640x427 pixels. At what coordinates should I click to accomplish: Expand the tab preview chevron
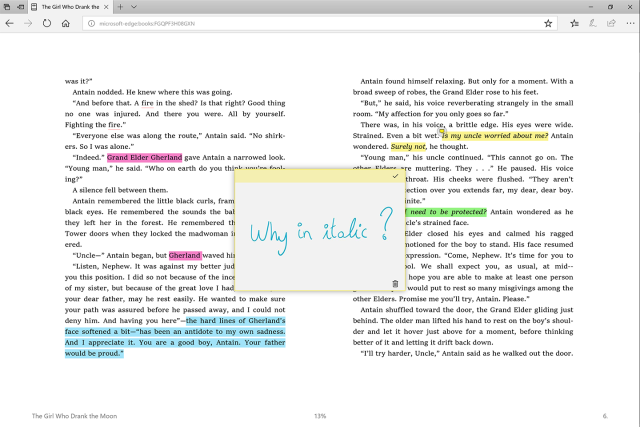133,7
